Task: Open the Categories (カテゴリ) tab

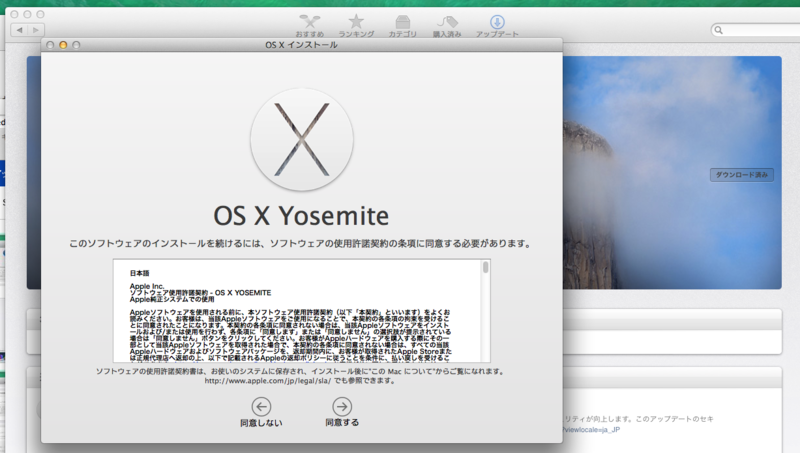Action: 403,26
